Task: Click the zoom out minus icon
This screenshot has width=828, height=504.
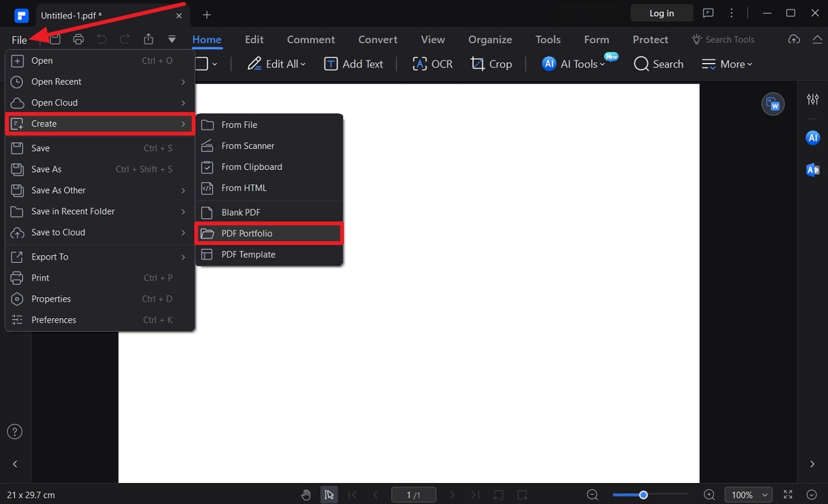Action: click(x=592, y=494)
